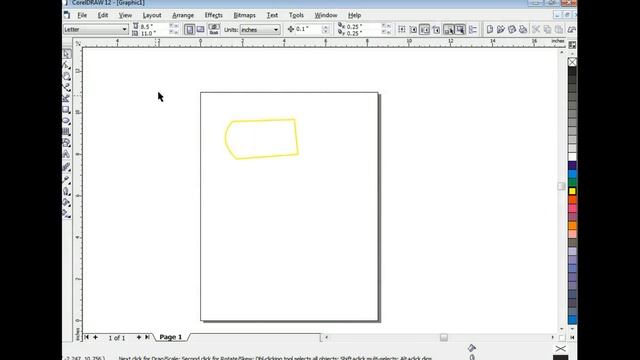Select the Interactive Blend tool

[67, 167]
